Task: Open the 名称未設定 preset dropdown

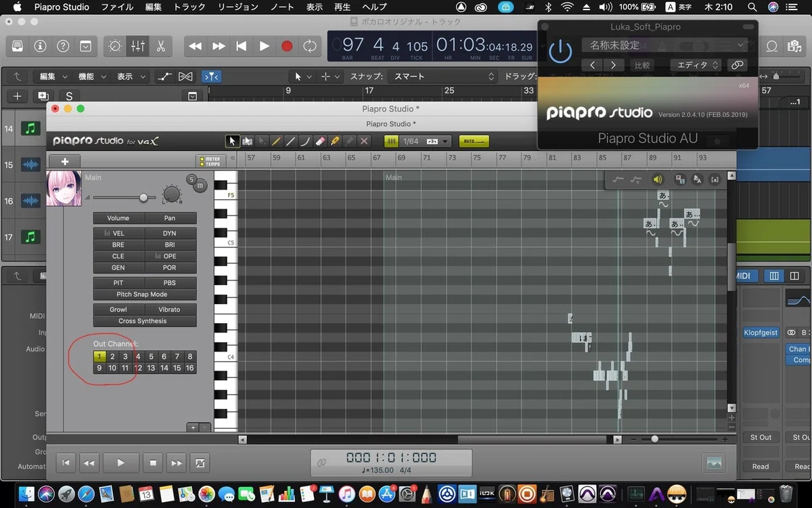Action: (664, 45)
